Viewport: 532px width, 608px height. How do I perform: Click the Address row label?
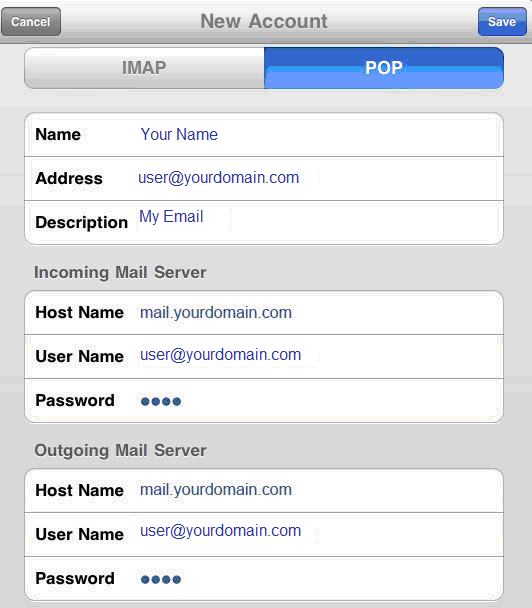click(x=69, y=178)
